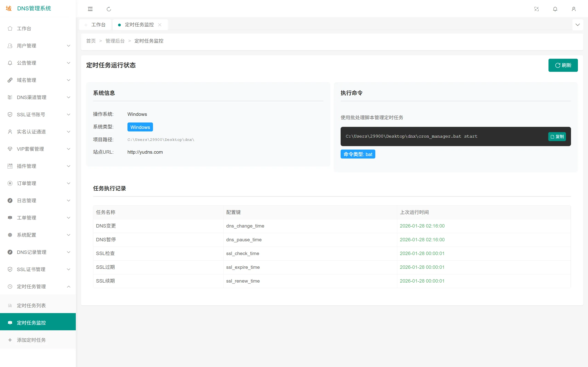Navigate to 首页 via breadcrumb link
The width and height of the screenshot is (588, 367).
pyautogui.click(x=91, y=41)
